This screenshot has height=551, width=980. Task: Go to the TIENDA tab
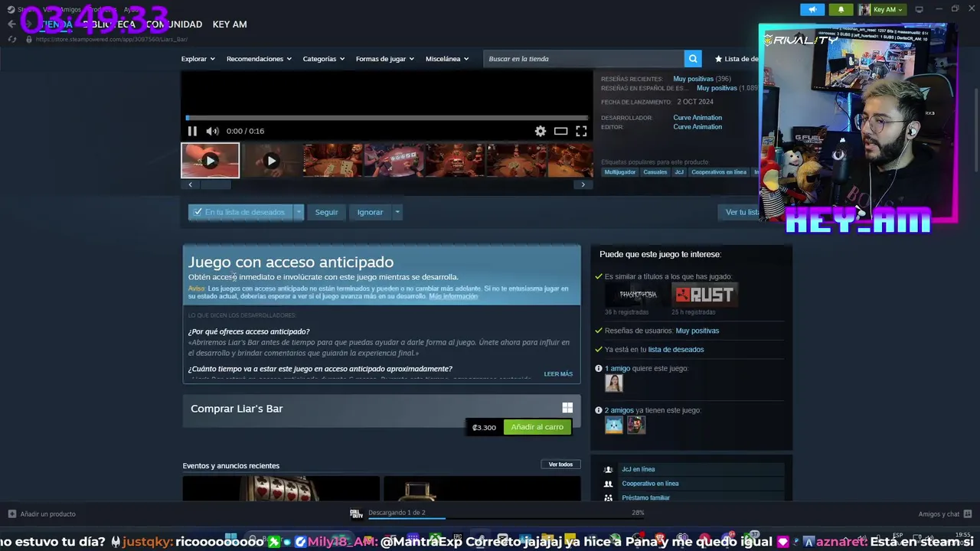[57, 24]
